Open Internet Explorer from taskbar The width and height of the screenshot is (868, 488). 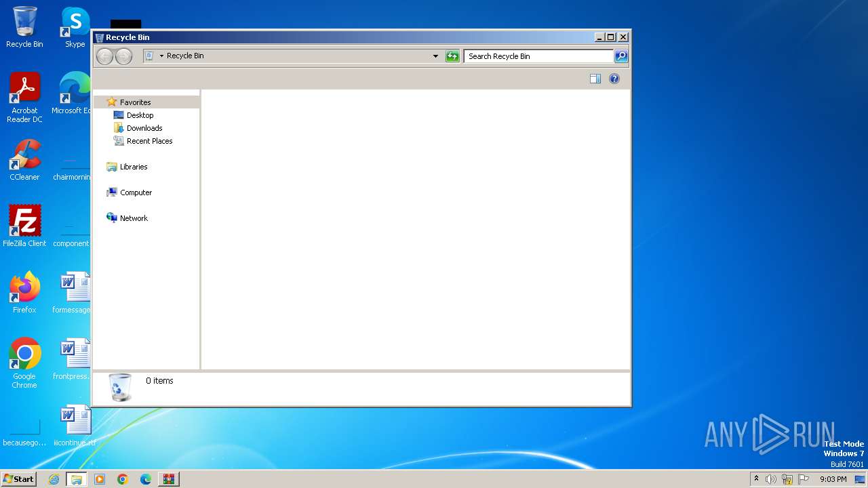[x=54, y=479]
